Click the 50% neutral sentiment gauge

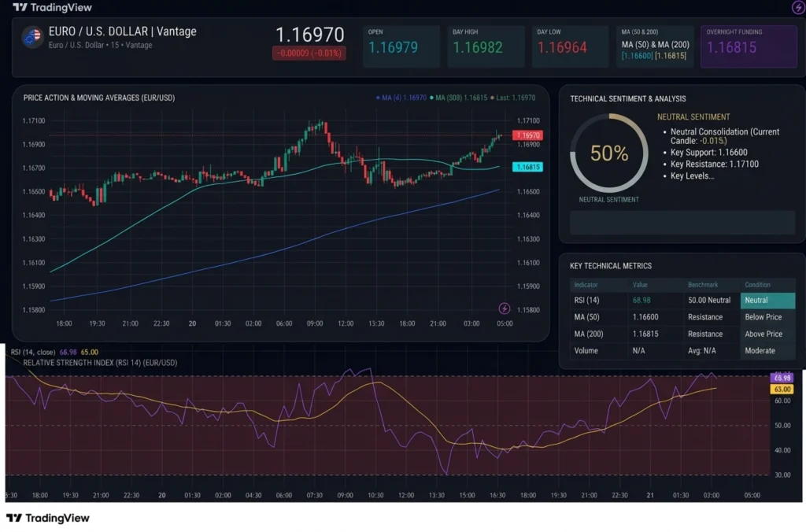pos(609,153)
